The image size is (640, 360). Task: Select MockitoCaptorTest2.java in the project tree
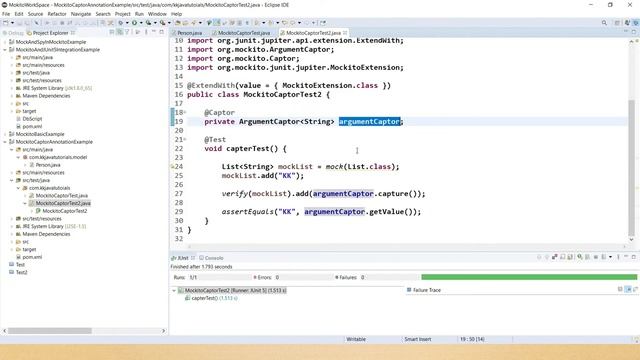tap(63, 203)
